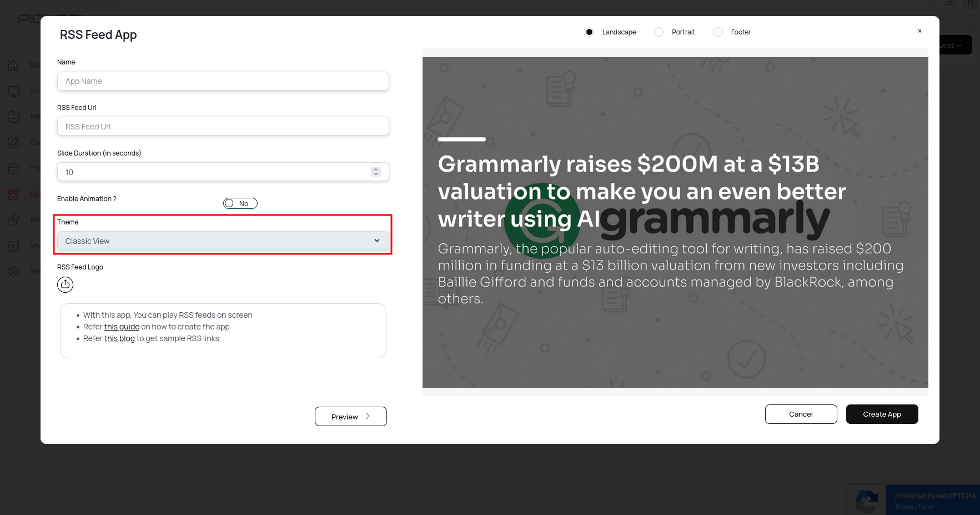Click into the RSS Feed Url field
The width and height of the screenshot is (980, 515).
pyautogui.click(x=223, y=127)
